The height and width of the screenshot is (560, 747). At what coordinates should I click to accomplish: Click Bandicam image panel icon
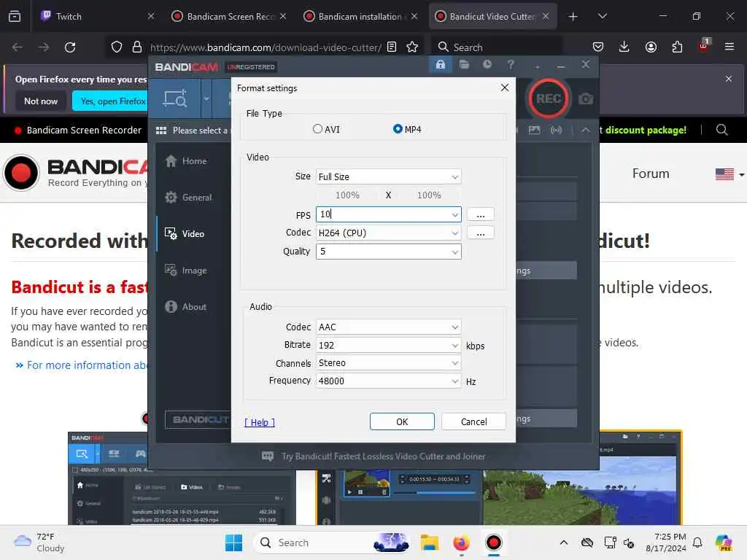[x=534, y=130]
